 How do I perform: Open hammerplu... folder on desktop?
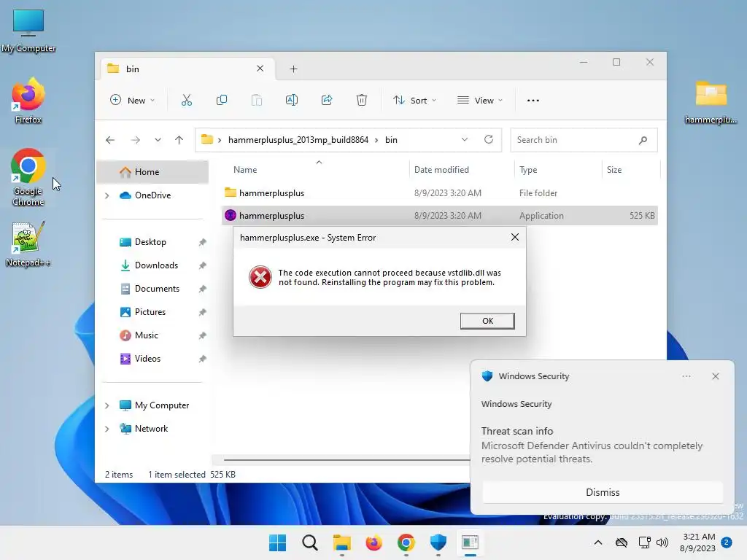click(711, 102)
